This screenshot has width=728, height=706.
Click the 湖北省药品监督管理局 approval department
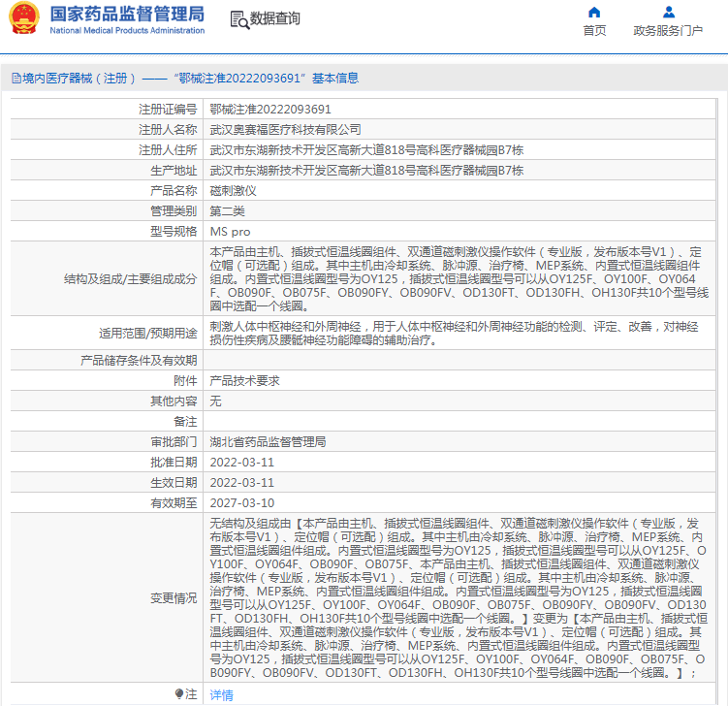pos(268,441)
